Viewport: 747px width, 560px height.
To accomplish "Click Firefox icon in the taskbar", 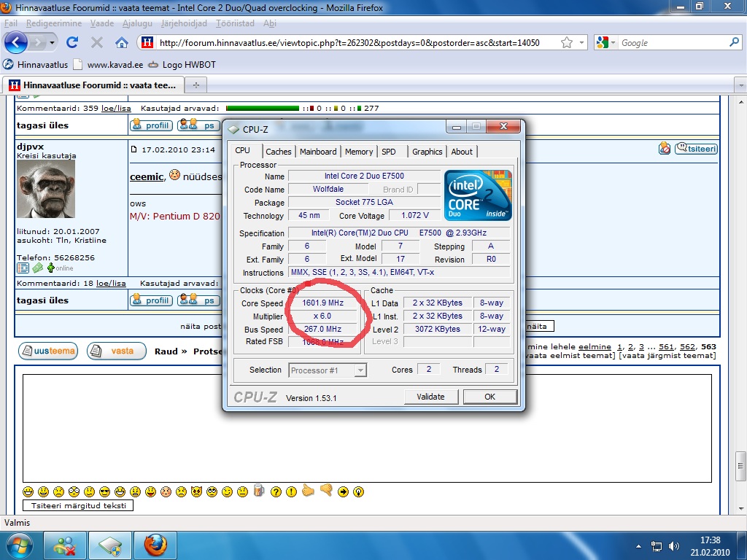I will 155,545.
